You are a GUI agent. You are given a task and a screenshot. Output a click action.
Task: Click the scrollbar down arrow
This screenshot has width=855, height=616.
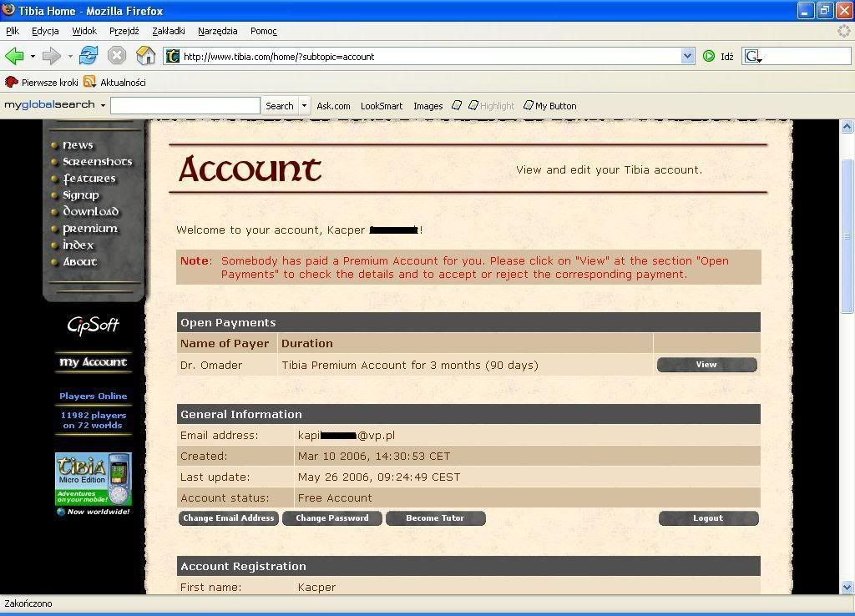847,587
